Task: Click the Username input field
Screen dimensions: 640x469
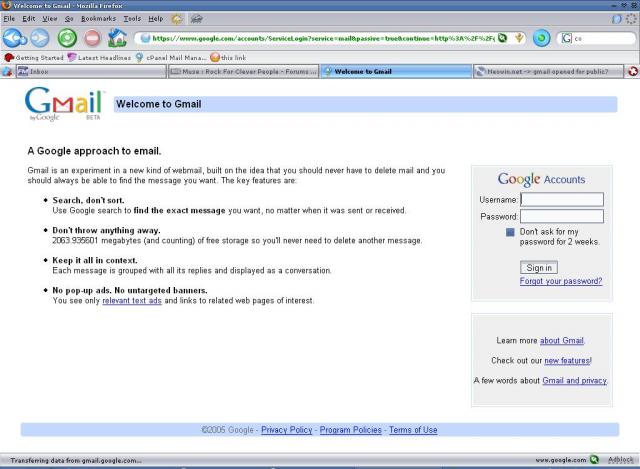Action: click(562, 200)
